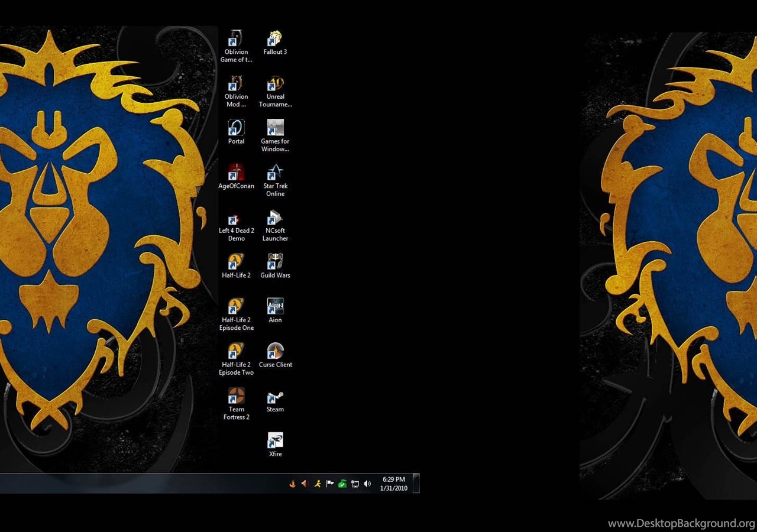Click the Show desktop button
The image size is (757, 532).
416,483
